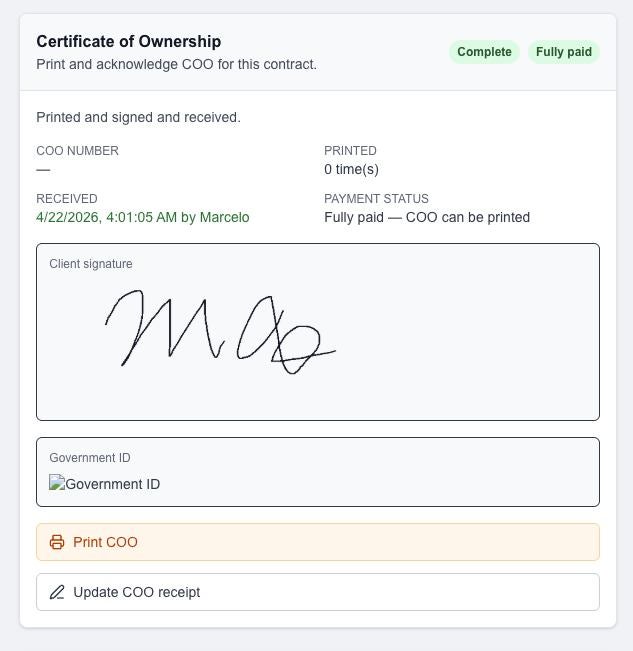
Task: Click the received timestamp by Marcelo
Action: pyautogui.click(x=143, y=217)
